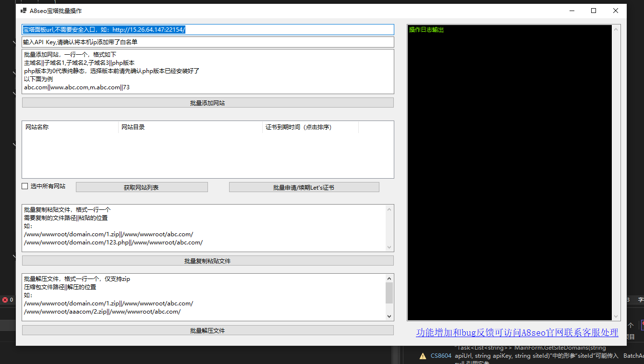Sort by 证书到期时间 column header
The height and width of the screenshot is (364, 644).
pos(310,127)
